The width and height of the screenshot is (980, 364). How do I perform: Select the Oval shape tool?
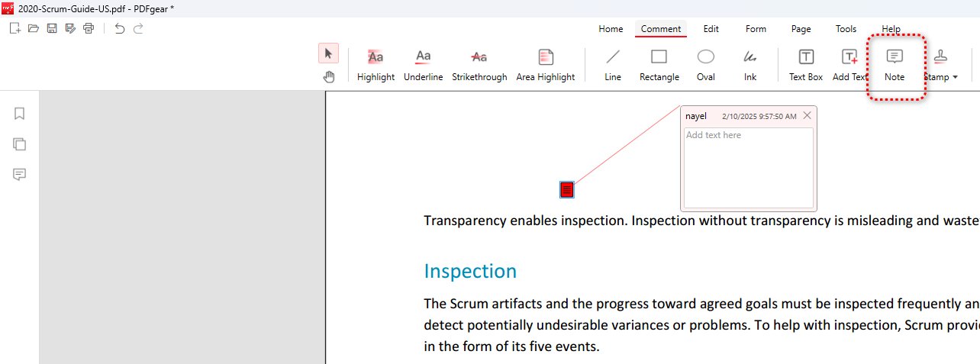point(706,65)
